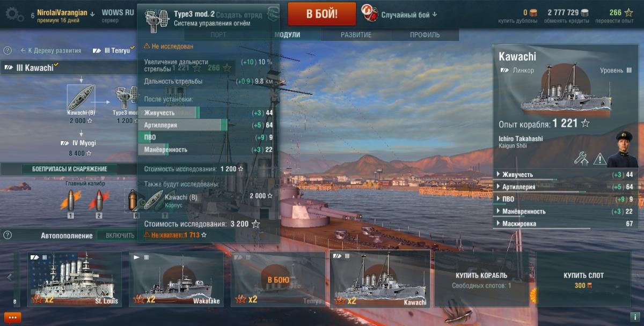Switch to the ПРОФИЛЬ tab

425,35
